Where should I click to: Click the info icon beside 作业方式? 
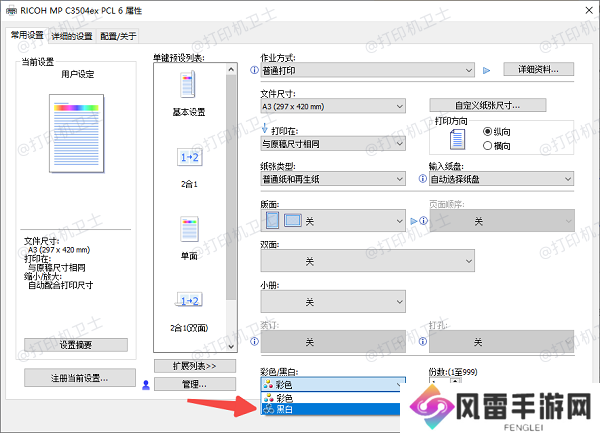coord(254,70)
